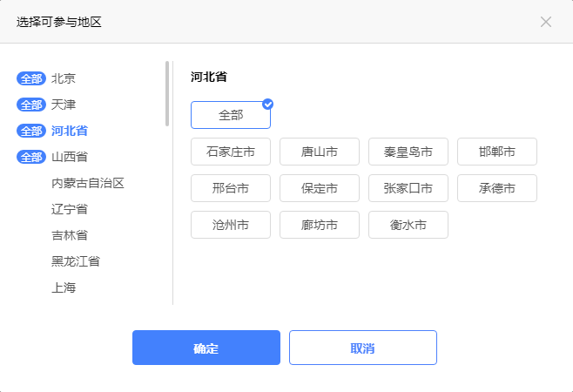Toggle the 石家庄市 city option
Viewport: 573px width, 392px height.
(x=231, y=152)
